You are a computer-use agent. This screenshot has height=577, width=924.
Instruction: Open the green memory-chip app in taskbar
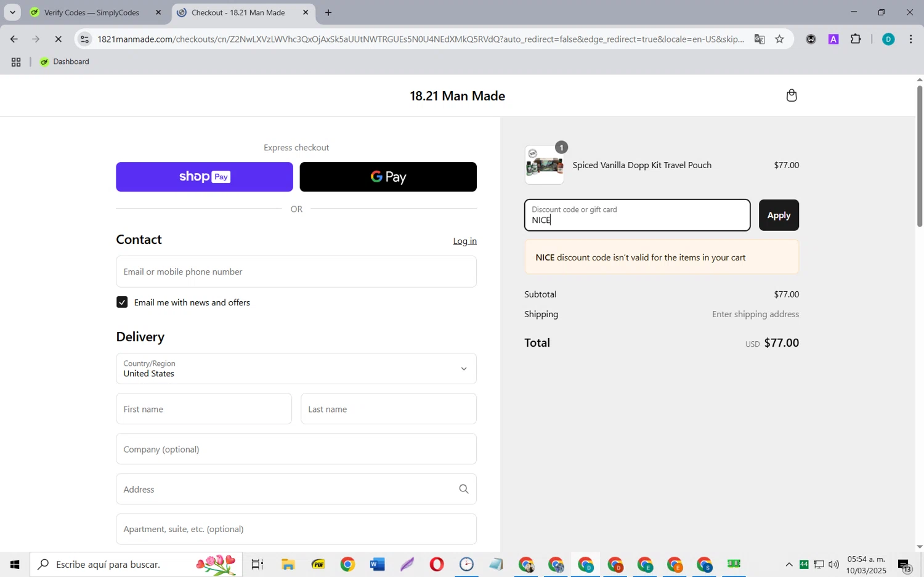734,564
